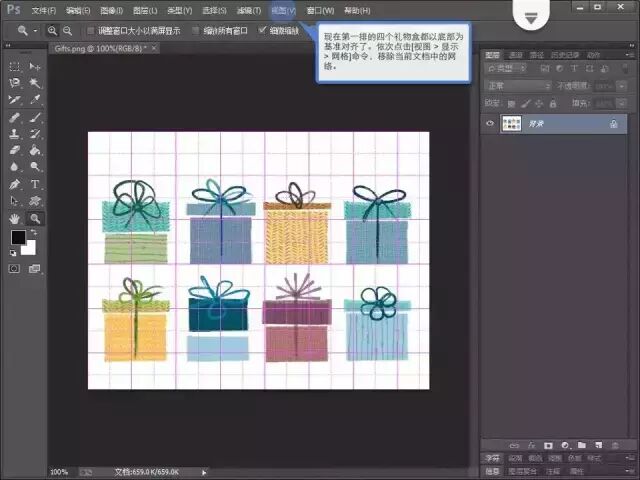Screen dimensions: 640x480
Task: Toggle lock all padlock icon
Action: pos(553,104)
